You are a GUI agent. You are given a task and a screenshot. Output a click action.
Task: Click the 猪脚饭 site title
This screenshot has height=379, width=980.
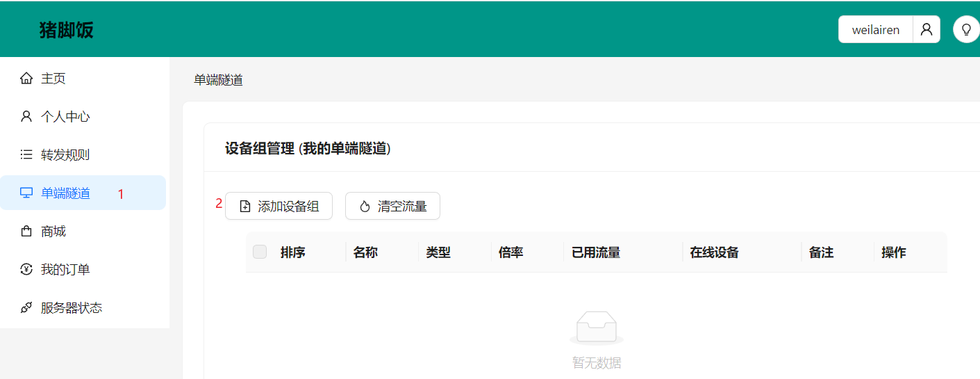tap(66, 31)
